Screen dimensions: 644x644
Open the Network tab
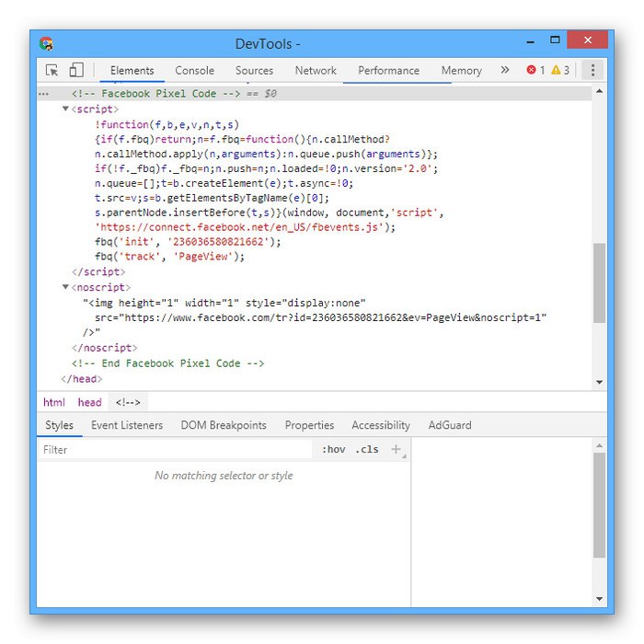[316, 71]
